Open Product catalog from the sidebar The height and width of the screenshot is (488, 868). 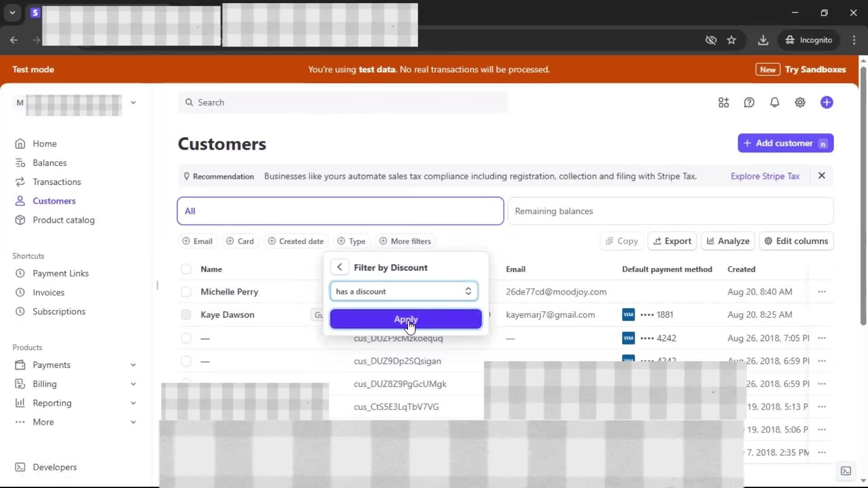(x=63, y=220)
